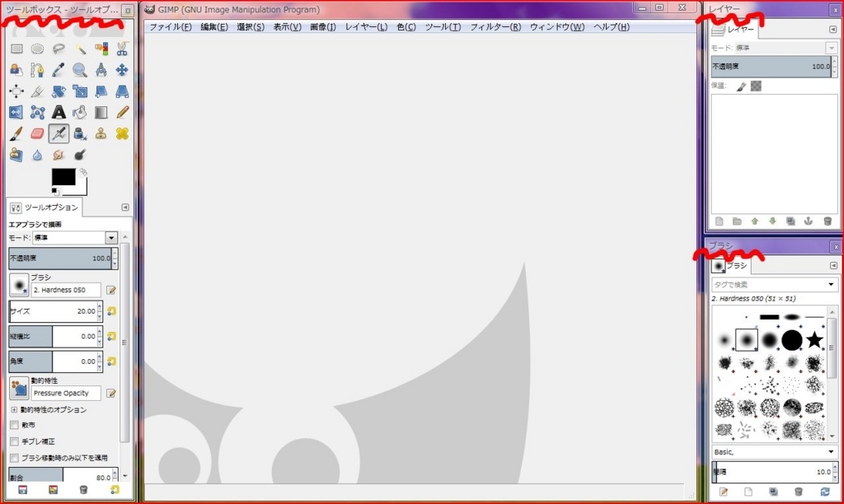Select the Text tool

[59, 113]
